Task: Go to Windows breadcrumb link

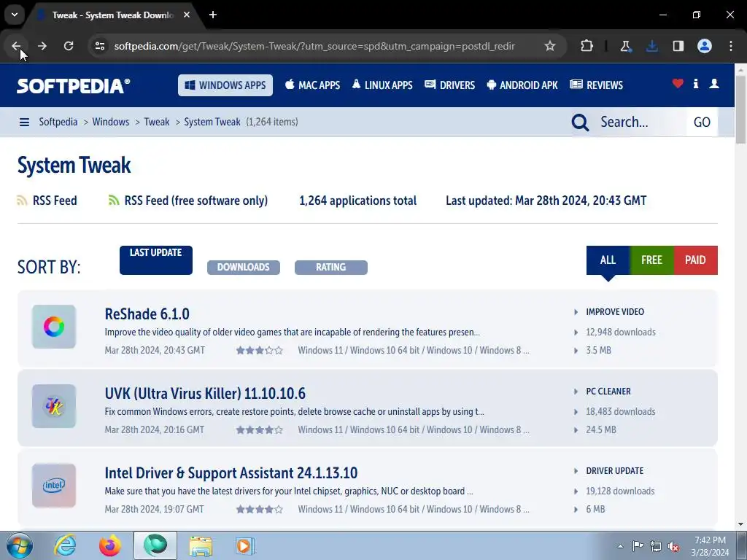Action: coord(111,122)
